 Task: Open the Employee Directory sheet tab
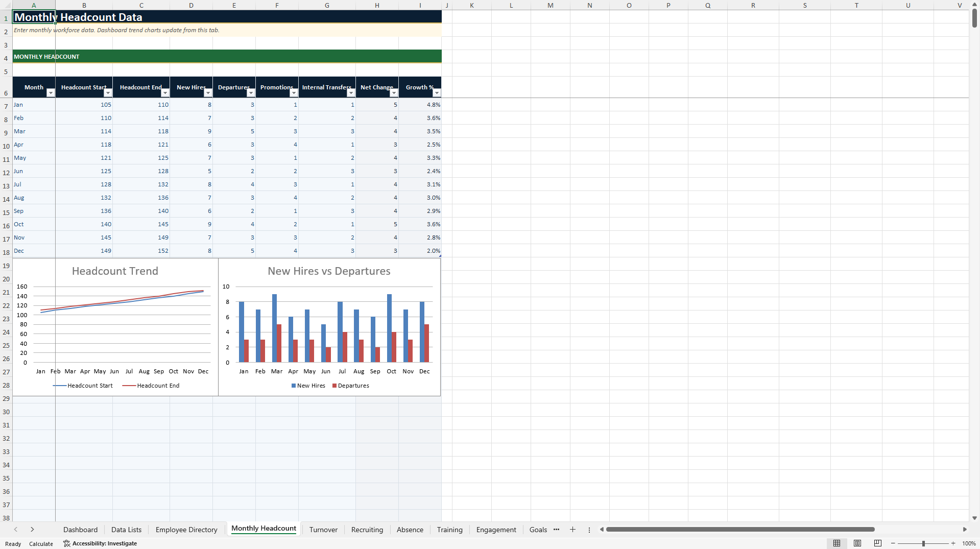[x=186, y=530]
